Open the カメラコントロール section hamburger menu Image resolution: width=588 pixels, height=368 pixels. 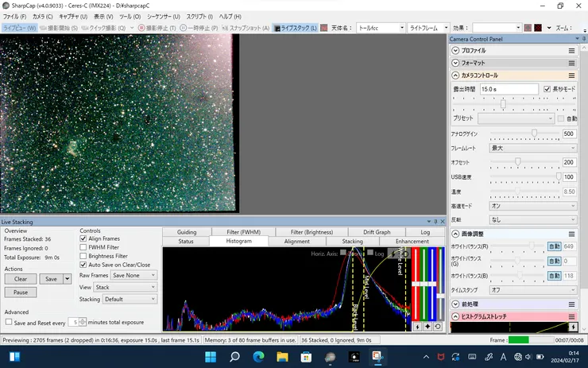pos(571,76)
